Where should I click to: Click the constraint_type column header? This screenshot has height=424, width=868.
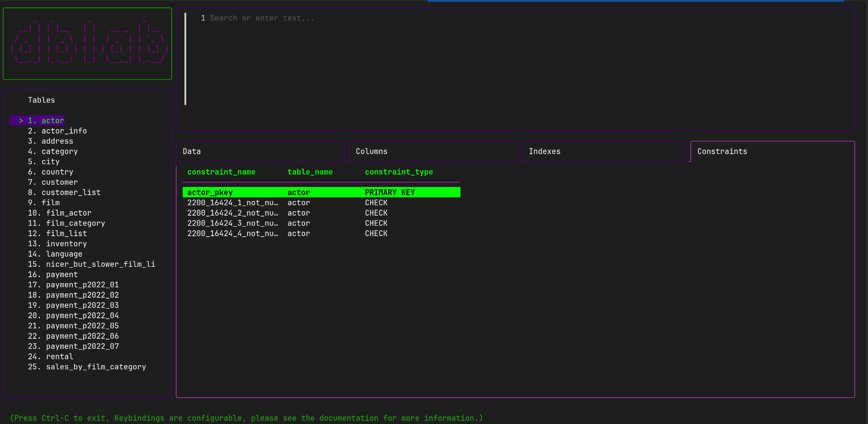click(399, 172)
